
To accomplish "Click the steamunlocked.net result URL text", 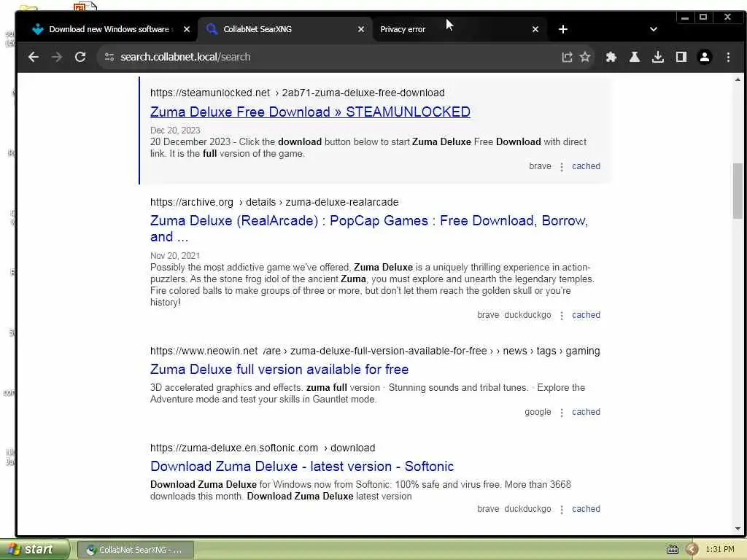I will [x=298, y=93].
